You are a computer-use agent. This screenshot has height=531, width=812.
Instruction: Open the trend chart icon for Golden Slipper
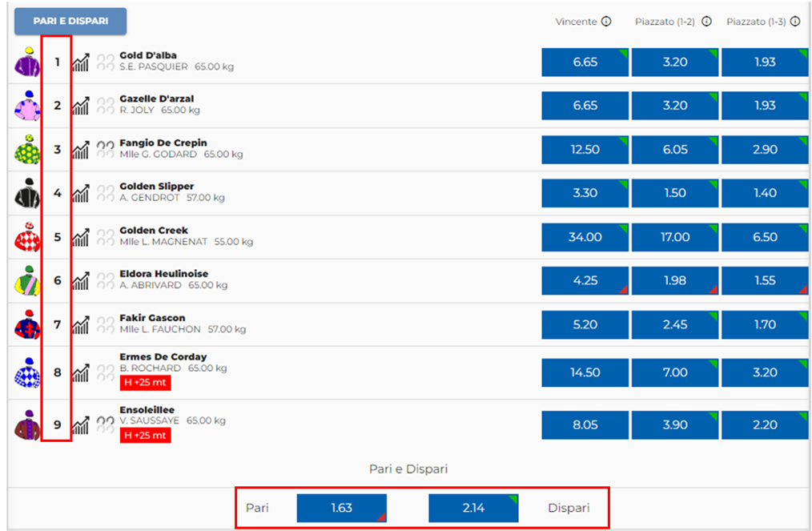(x=81, y=193)
